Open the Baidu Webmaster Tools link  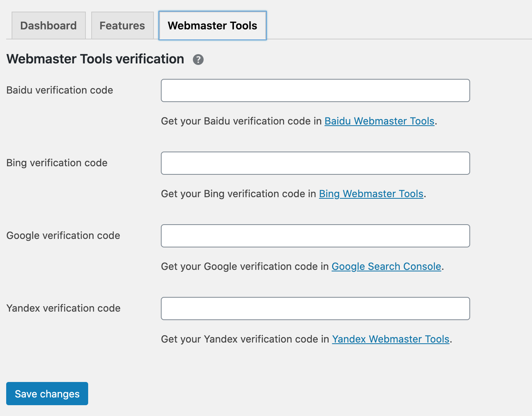(379, 121)
